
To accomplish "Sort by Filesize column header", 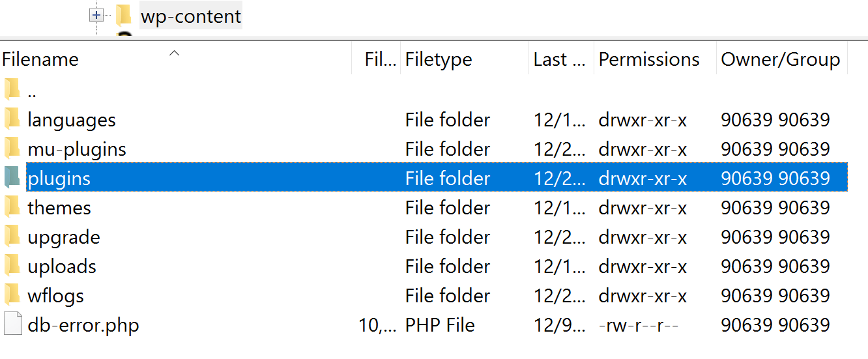I will click(381, 59).
